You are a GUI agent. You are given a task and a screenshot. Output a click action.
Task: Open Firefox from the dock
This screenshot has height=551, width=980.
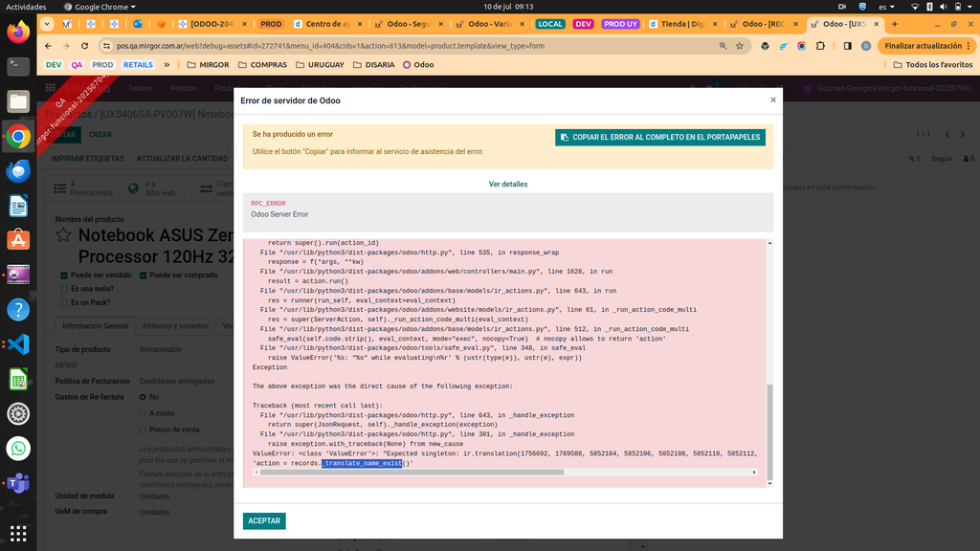(x=18, y=33)
